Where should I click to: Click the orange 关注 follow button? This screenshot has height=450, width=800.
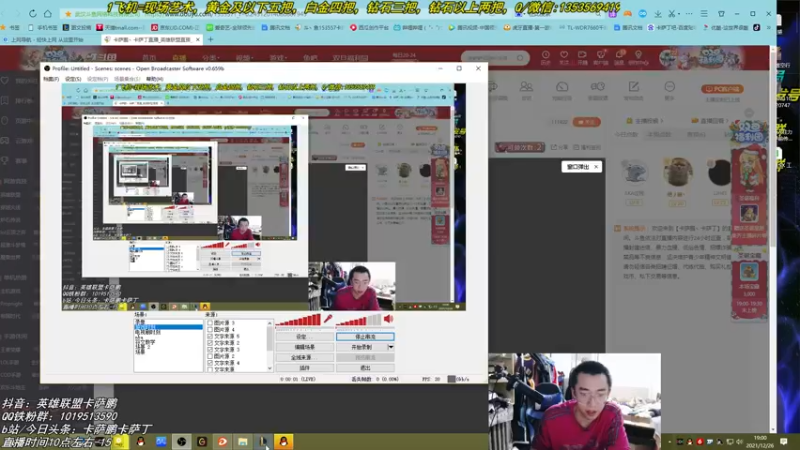586,122
